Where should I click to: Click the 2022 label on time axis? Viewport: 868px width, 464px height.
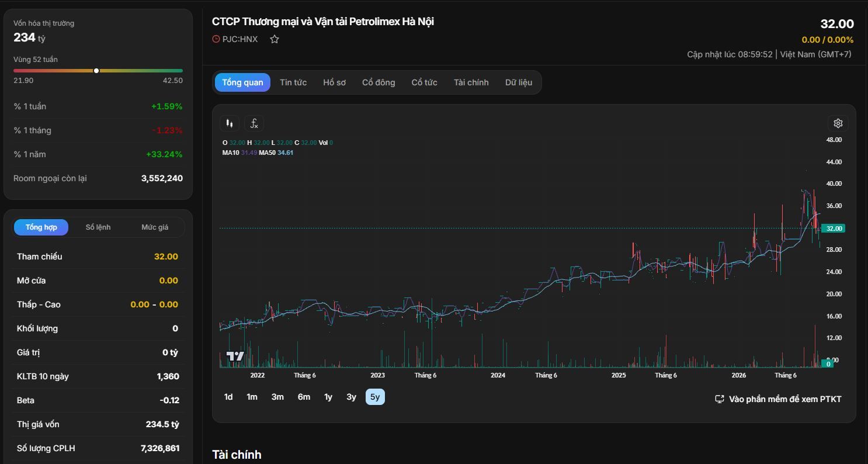click(257, 375)
